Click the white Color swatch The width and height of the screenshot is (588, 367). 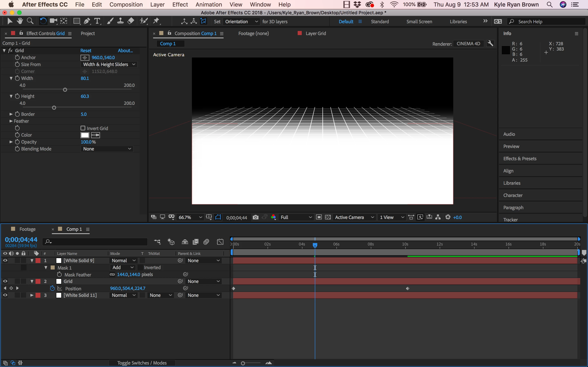click(85, 135)
